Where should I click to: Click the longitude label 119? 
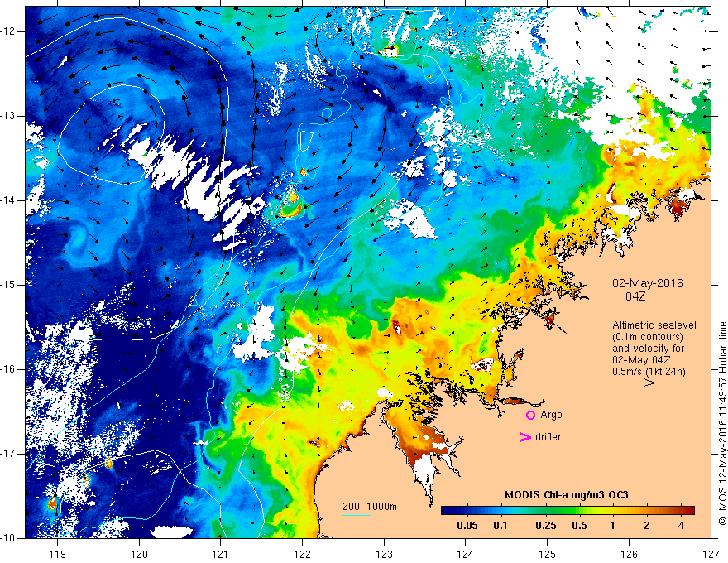click(x=58, y=555)
